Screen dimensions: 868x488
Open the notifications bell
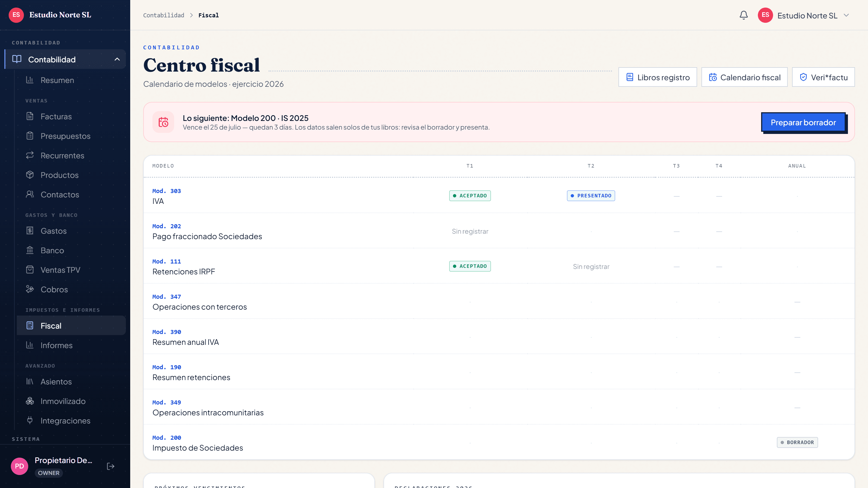[x=744, y=15]
